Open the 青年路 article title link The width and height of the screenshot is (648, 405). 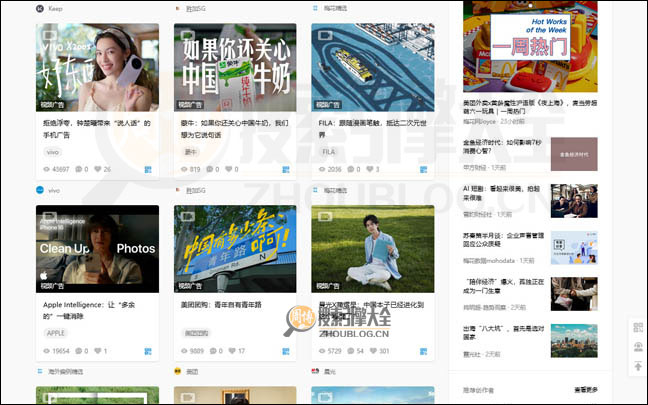[221, 305]
